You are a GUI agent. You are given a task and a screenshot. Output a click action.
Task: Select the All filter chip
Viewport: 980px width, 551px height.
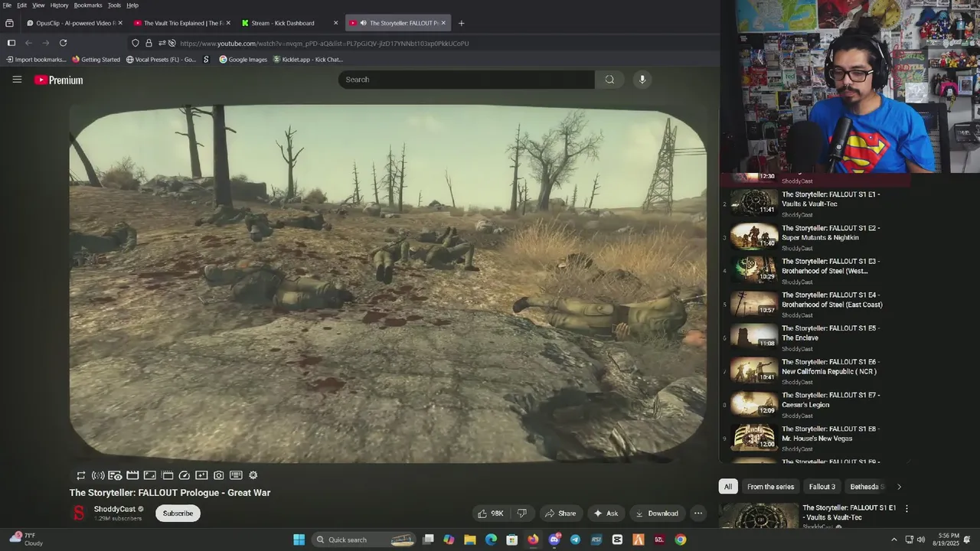[x=728, y=487]
